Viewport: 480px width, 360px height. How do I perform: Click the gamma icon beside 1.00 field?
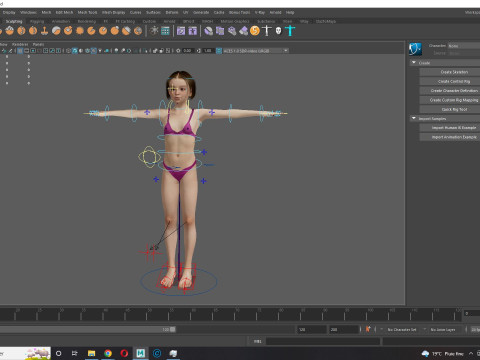tap(199, 51)
